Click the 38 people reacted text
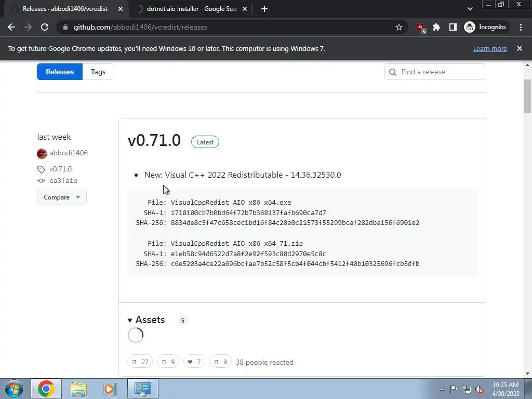This screenshot has height=399, width=532. (264, 362)
